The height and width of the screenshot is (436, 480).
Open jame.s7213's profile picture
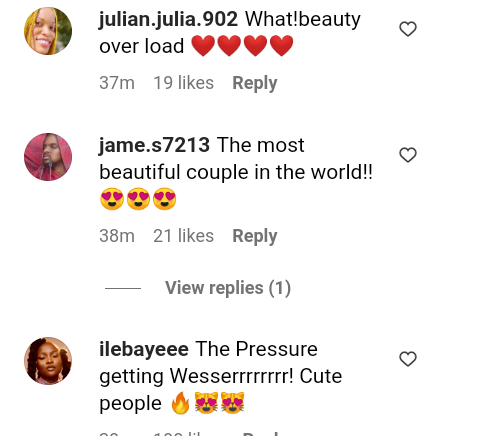click(48, 157)
